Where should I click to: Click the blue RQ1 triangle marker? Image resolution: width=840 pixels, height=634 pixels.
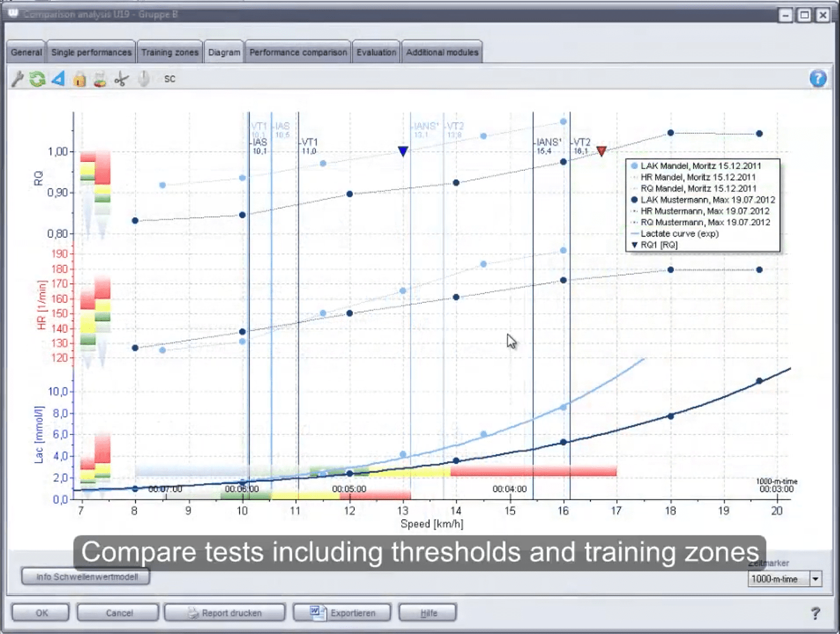(403, 151)
